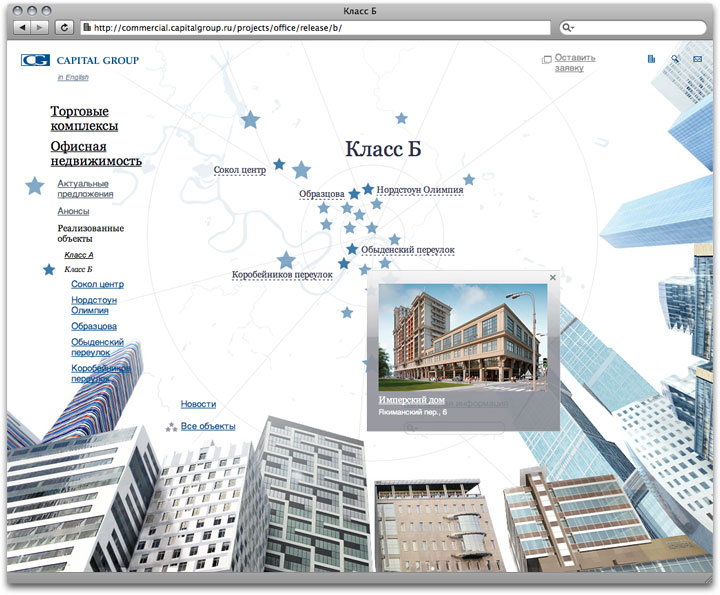Image resolution: width=720 pixels, height=595 pixels.
Task: Click the Якиманский пер., 6 address text
Action: point(412,412)
